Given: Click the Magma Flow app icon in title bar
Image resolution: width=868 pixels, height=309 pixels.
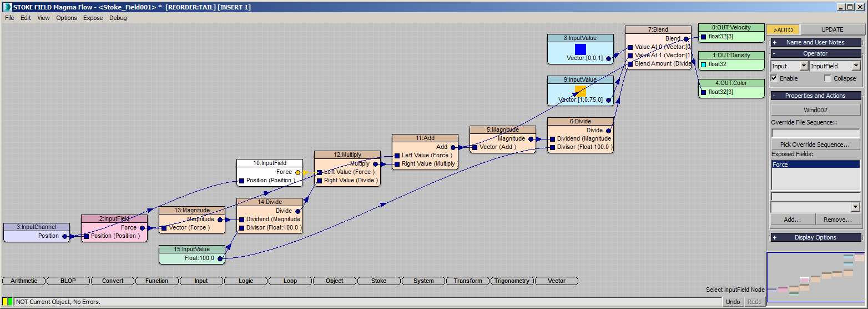Looking at the screenshot, I should (7, 7).
